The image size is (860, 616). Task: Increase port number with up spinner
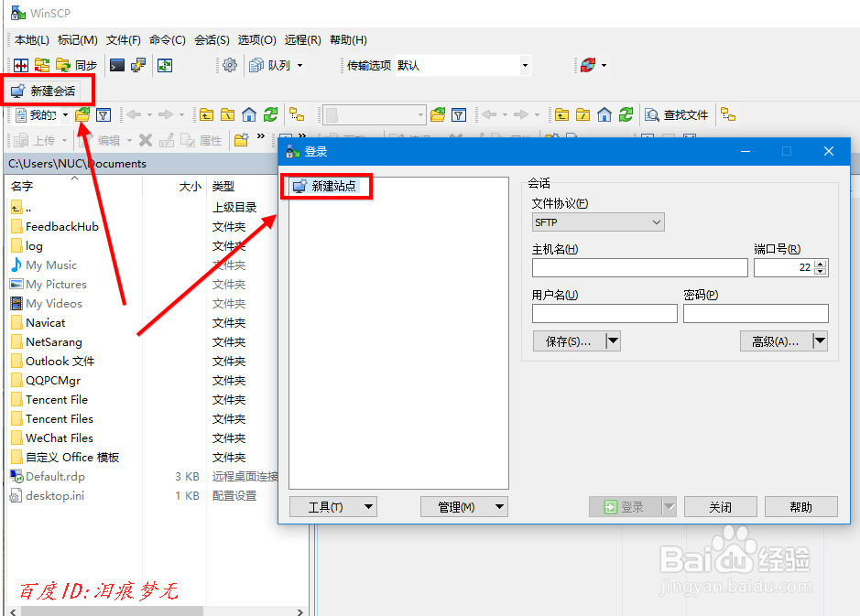click(821, 265)
